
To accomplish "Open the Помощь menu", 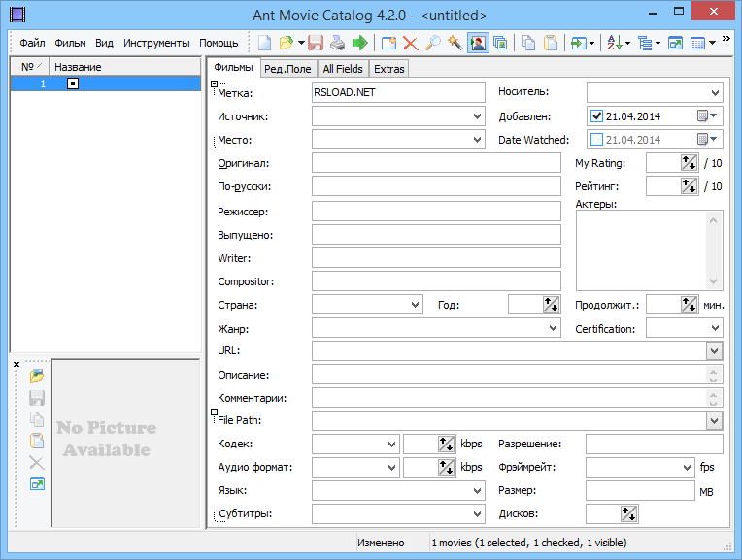I will 219,43.
